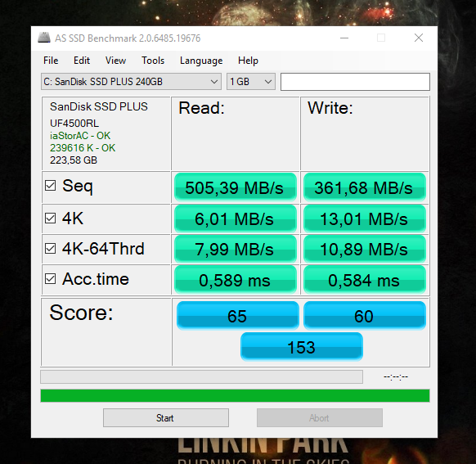This screenshot has width=476, height=464.
Task: Open the drive selection dropdown
Action: click(x=131, y=81)
